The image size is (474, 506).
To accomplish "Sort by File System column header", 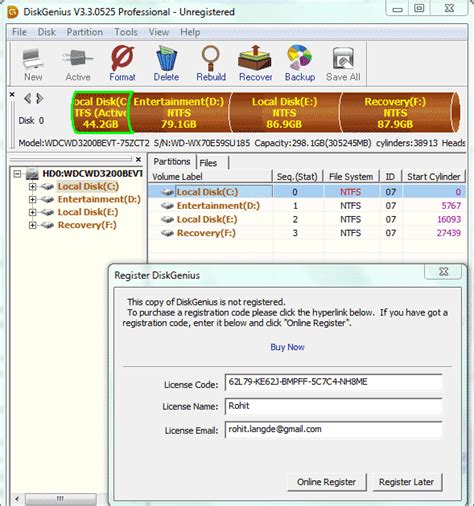I will click(x=351, y=177).
